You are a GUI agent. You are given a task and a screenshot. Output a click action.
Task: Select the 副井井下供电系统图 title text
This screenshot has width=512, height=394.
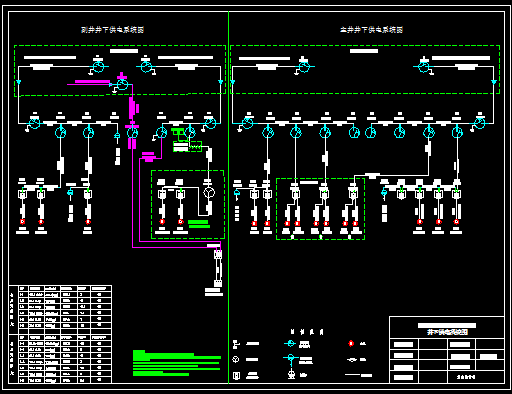point(112,30)
